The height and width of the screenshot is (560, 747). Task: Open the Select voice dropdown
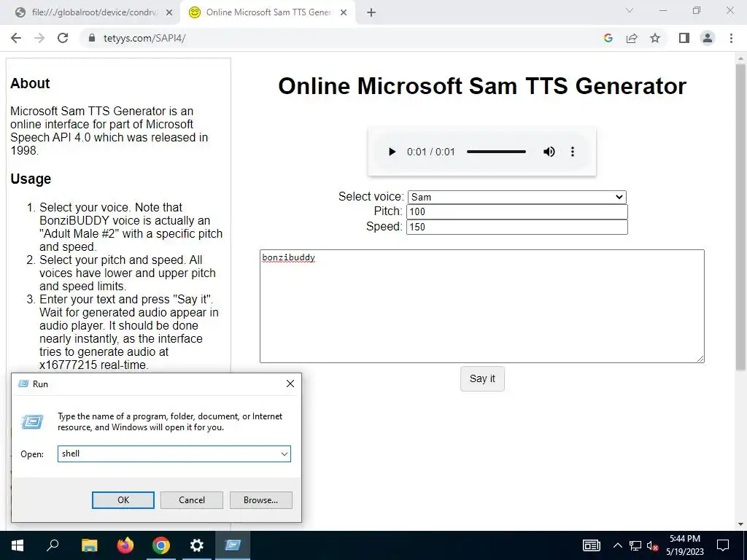(517, 197)
